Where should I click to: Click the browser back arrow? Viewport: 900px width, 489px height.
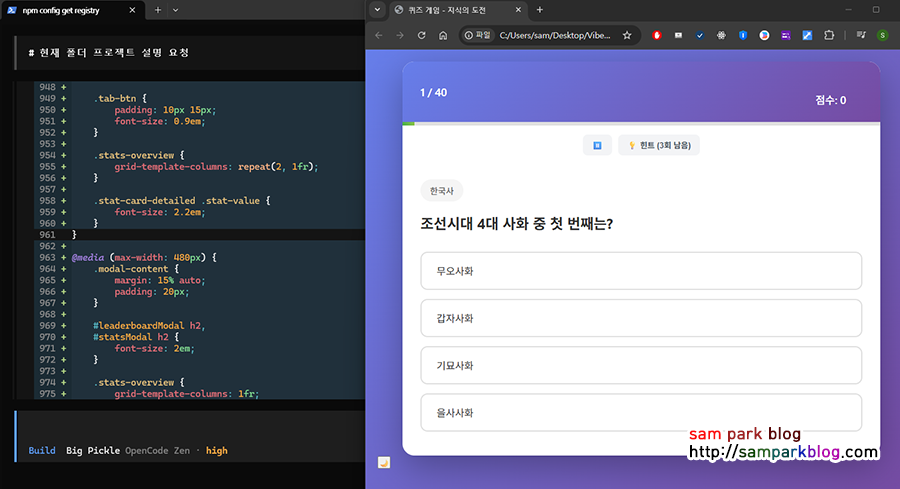pyautogui.click(x=379, y=36)
